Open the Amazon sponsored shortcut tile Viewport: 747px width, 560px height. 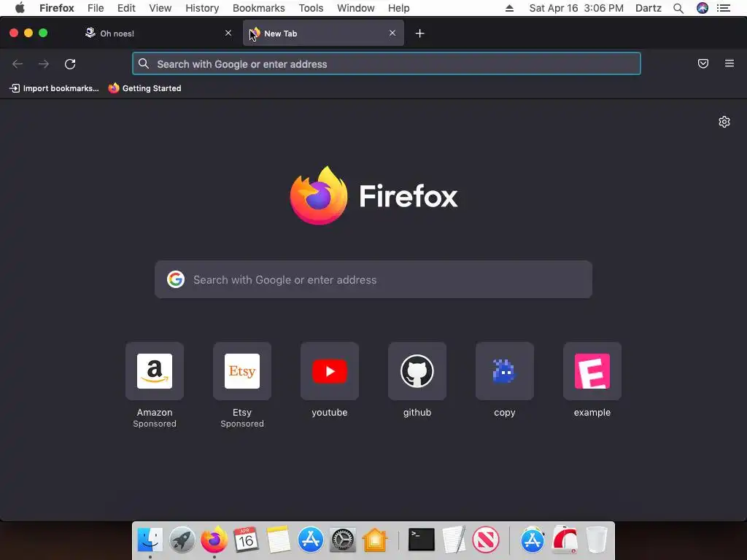tap(155, 371)
